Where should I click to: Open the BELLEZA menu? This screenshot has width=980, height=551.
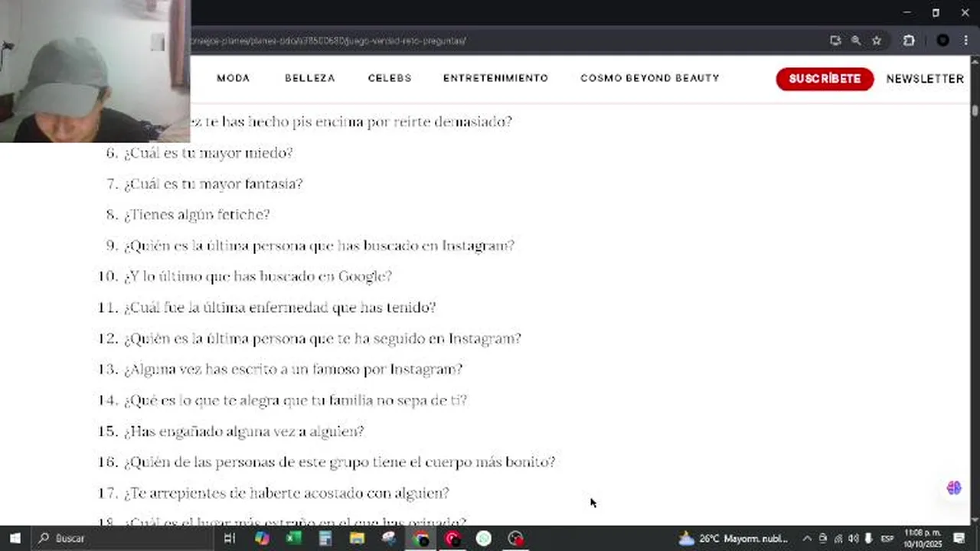coord(310,78)
